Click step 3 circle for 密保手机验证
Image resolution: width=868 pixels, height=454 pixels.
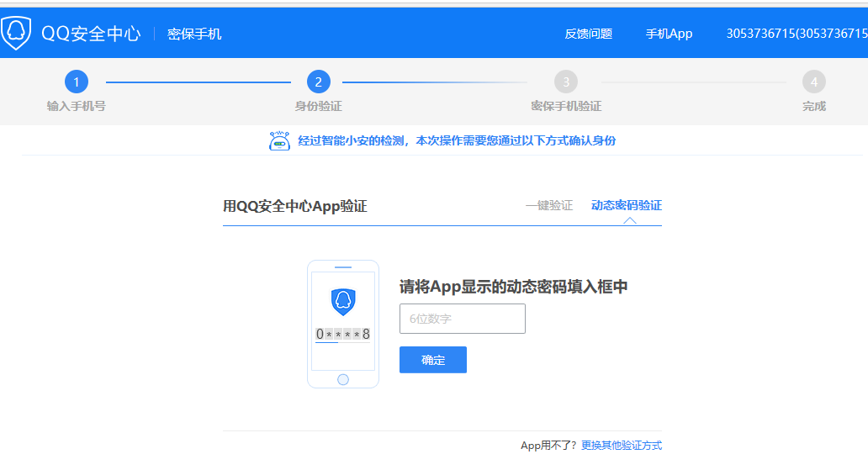566,82
